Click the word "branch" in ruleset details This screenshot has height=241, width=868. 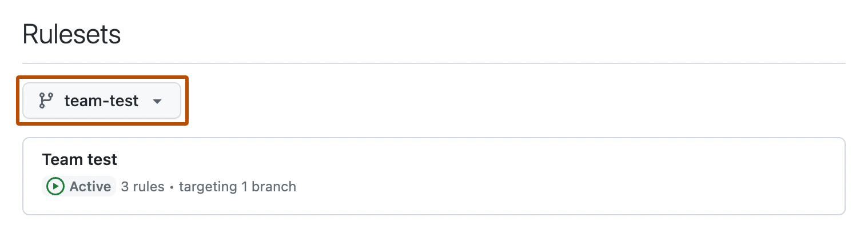276,187
